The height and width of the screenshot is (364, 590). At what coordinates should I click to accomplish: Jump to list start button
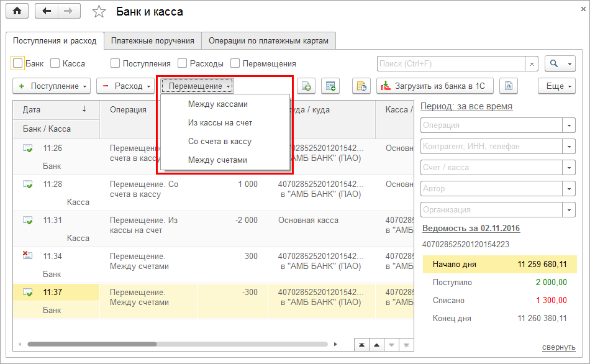click(x=361, y=345)
